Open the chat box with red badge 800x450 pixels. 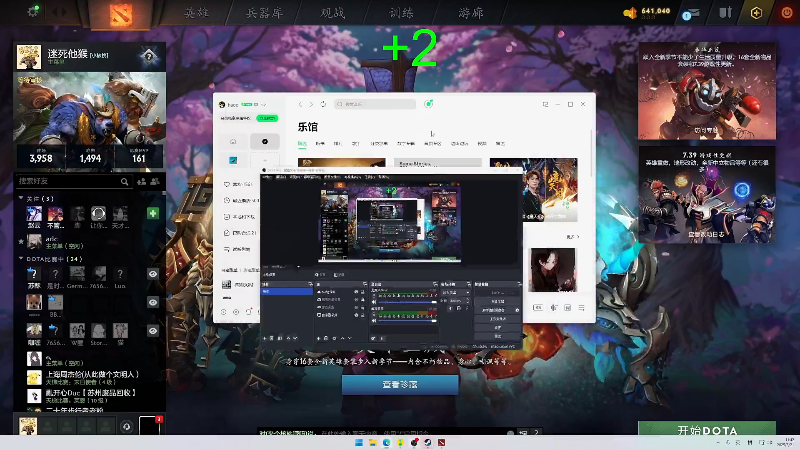click(150, 426)
